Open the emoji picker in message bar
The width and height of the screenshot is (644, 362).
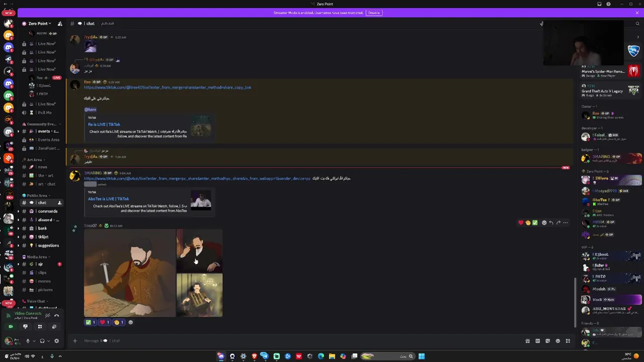click(x=557, y=341)
